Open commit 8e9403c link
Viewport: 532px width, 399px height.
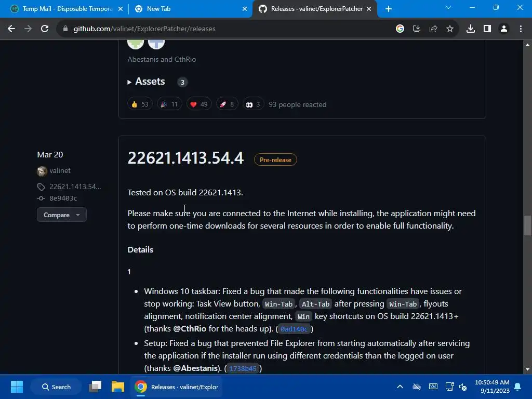click(x=63, y=198)
